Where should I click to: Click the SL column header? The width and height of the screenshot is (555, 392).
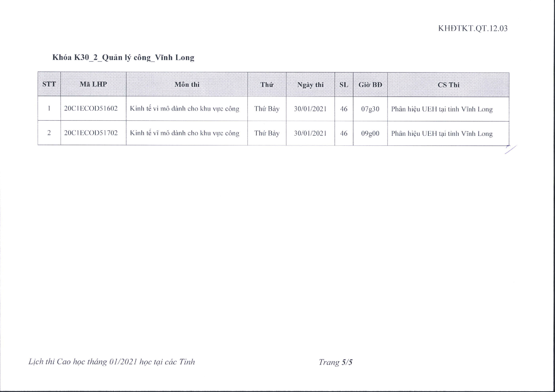click(x=344, y=85)
